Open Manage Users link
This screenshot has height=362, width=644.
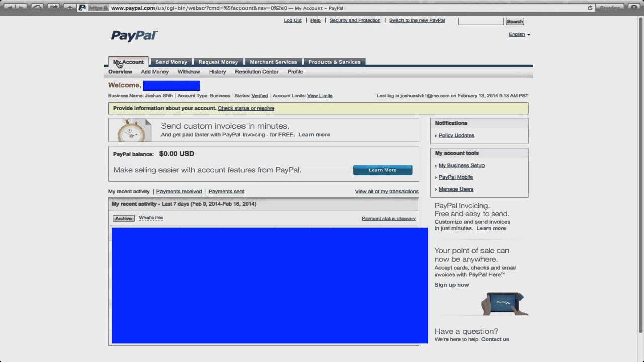456,189
